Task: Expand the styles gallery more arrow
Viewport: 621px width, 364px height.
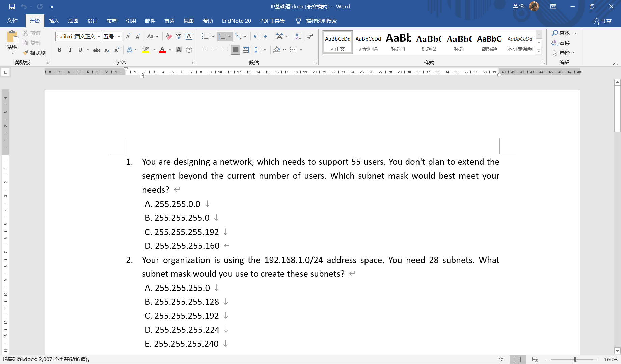Action: pyautogui.click(x=539, y=51)
